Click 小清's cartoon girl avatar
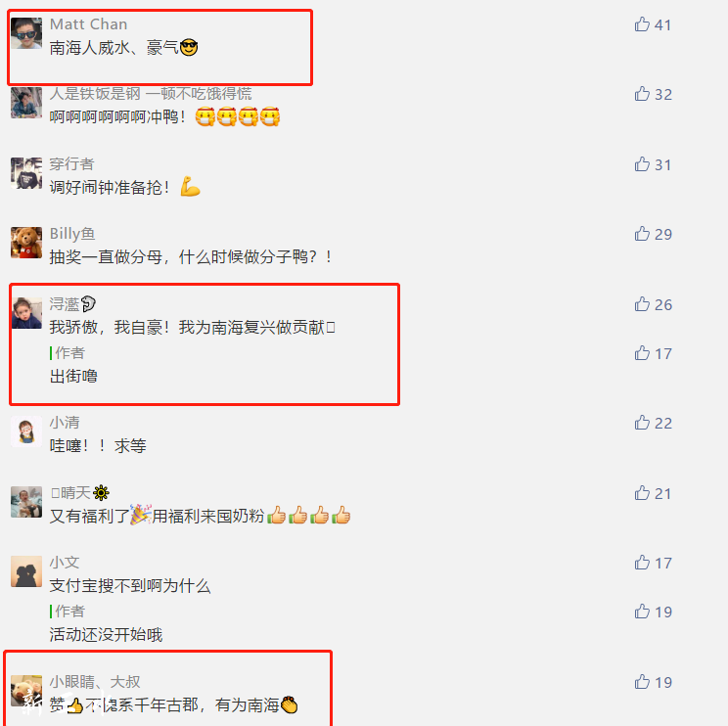This screenshot has width=728, height=726. coord(26,431)
